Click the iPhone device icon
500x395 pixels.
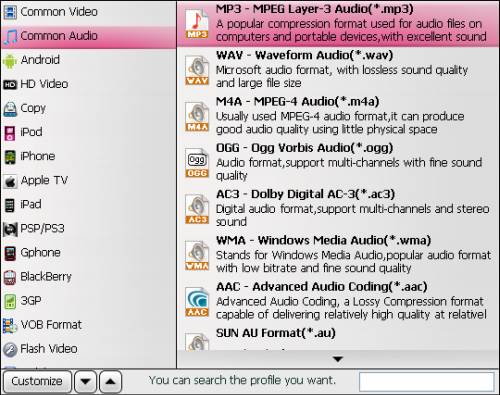(x=10, y=157)
